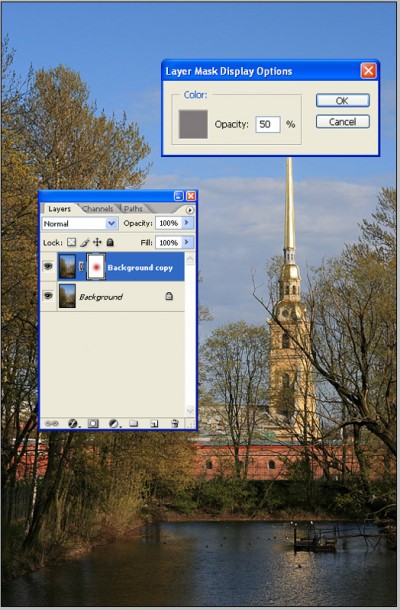Screen dimensions: 400x610
Task: Click OK in Layer Mask Display Options
Action: 342,101
